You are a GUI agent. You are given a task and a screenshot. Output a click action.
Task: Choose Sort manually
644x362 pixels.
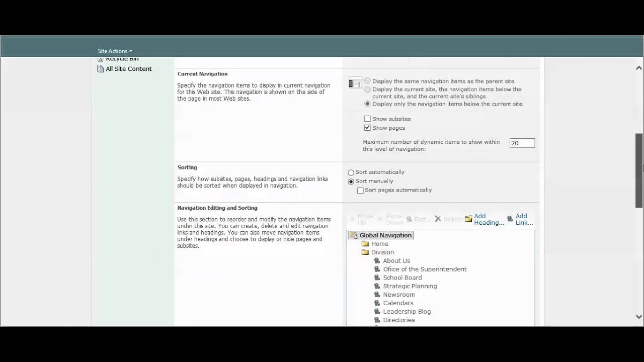tap(351, 182)
